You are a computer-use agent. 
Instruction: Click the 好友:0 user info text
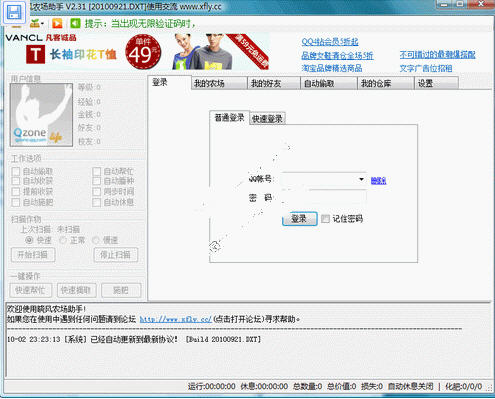coord(89,128)
